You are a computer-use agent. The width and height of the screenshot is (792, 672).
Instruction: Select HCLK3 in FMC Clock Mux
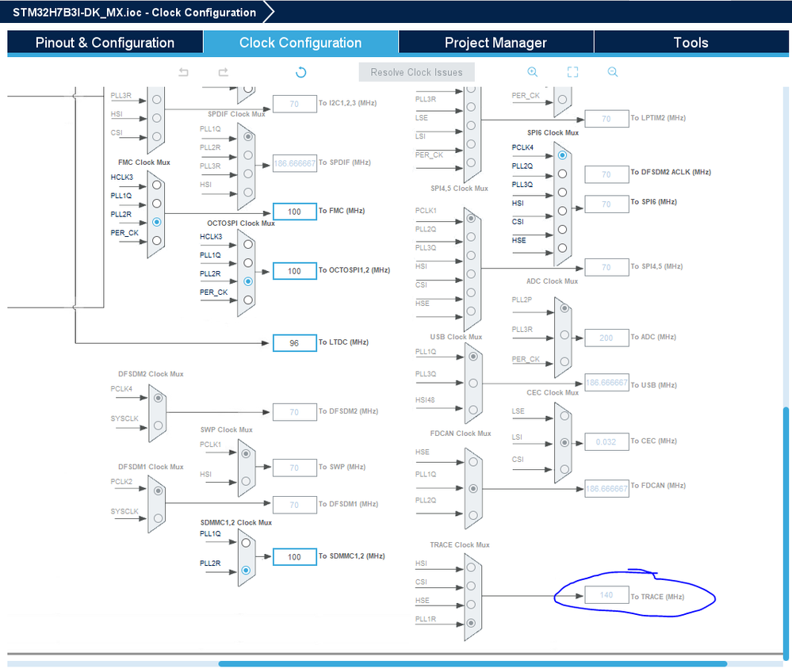point(157,185)
